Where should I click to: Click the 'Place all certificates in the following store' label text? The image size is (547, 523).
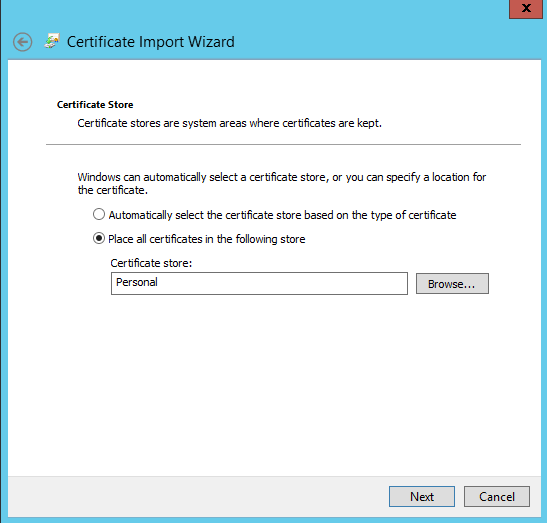tap(207, 239)
